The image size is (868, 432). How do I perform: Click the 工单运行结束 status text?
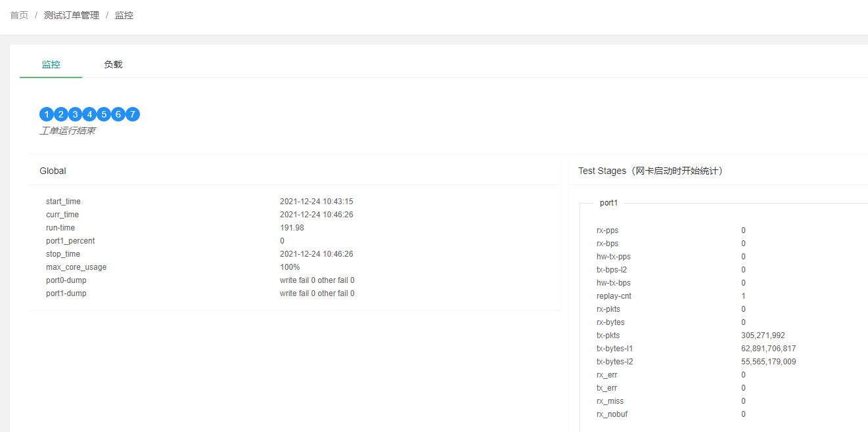coord(67,131)
